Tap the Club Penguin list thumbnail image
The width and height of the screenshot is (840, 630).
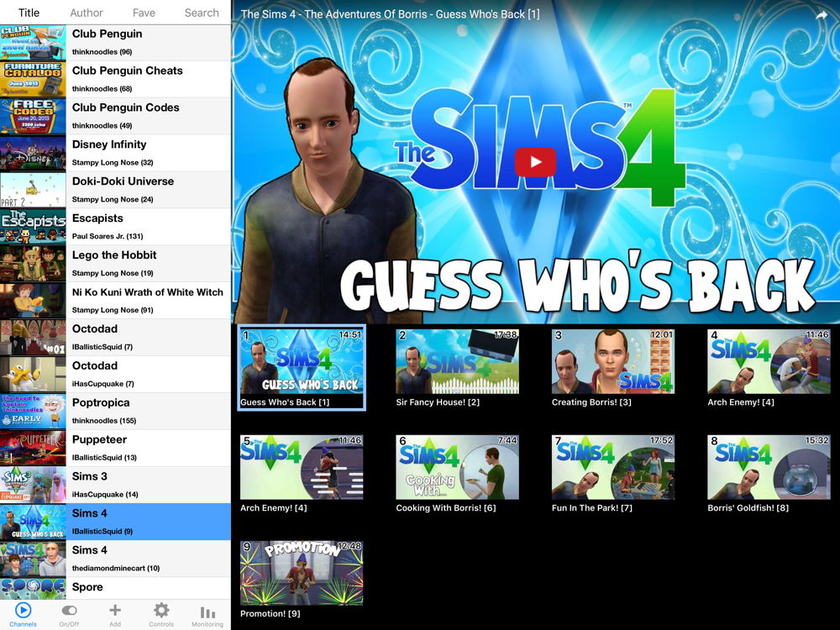point(33,42)
